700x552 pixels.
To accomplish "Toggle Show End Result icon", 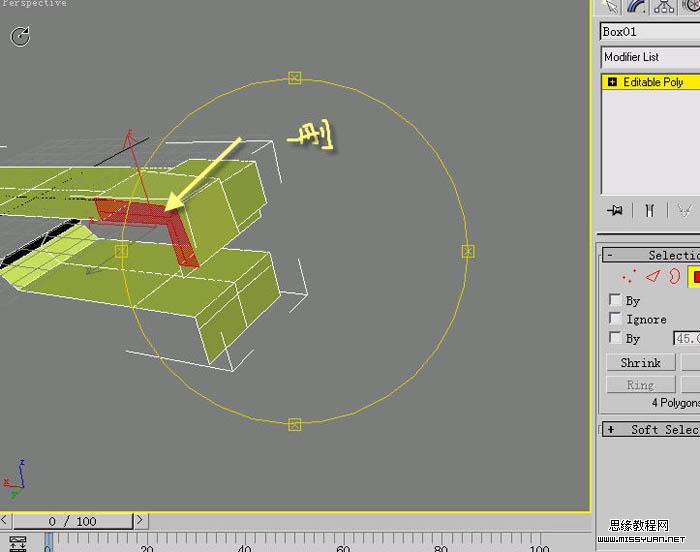I will [x=650, y=210].
